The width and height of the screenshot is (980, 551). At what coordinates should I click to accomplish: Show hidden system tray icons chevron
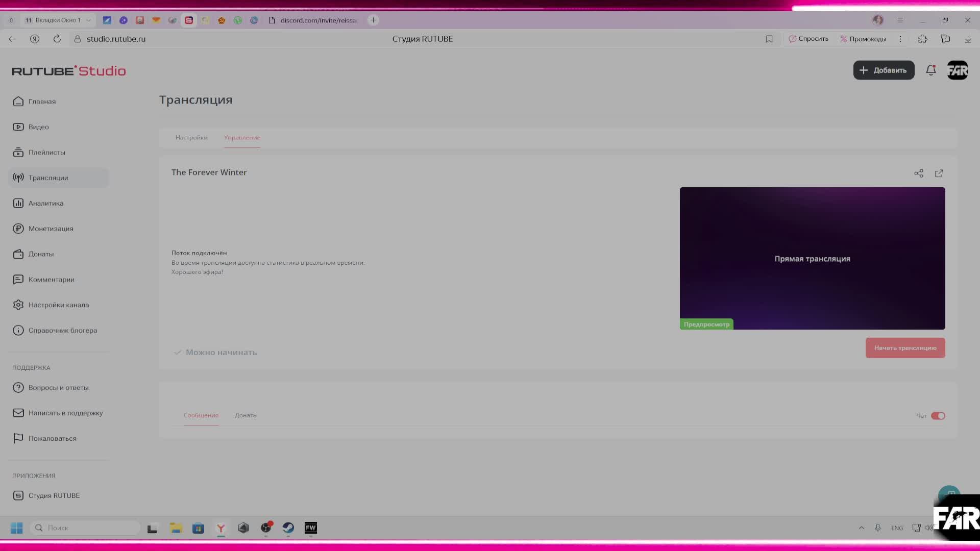point(862,528)
